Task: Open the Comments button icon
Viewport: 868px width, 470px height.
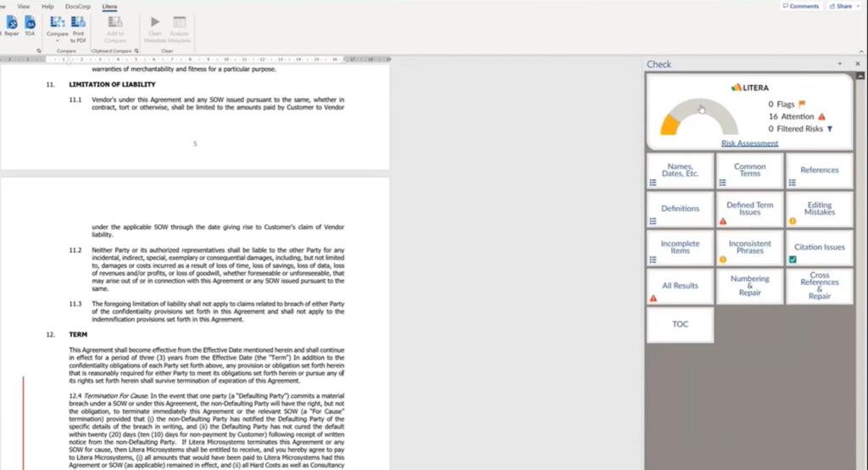Action: pyautogui.click(x=786, y=6)
